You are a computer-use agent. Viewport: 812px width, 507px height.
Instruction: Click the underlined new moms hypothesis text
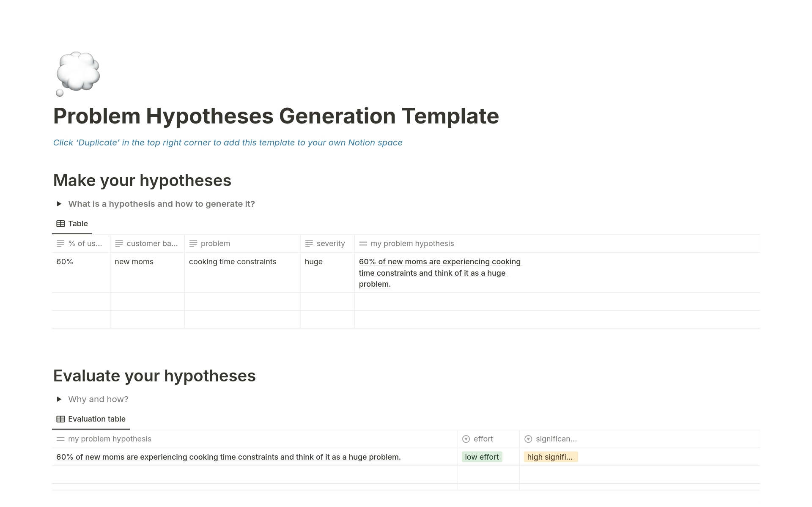tap(439, 273)
